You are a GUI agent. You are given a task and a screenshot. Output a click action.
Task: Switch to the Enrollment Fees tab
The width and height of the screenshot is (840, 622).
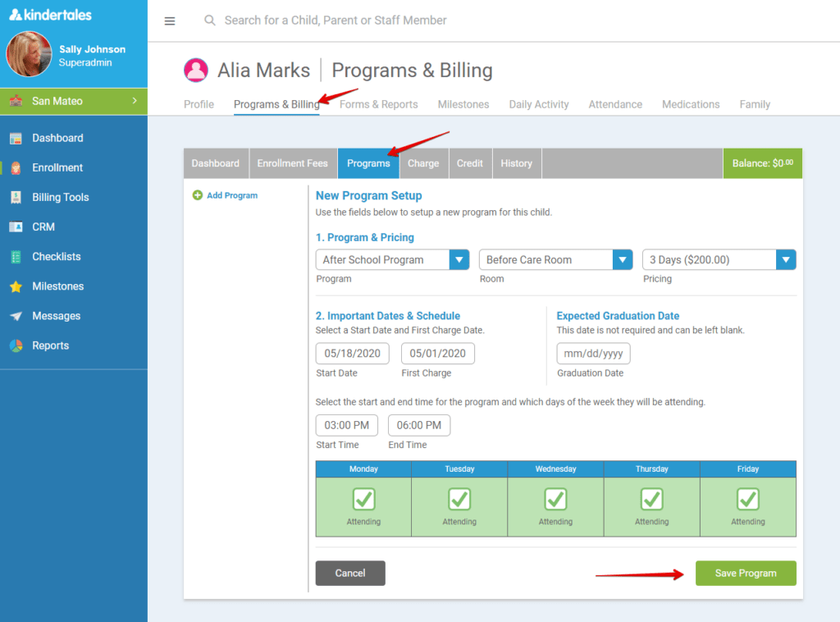point(293,162)
